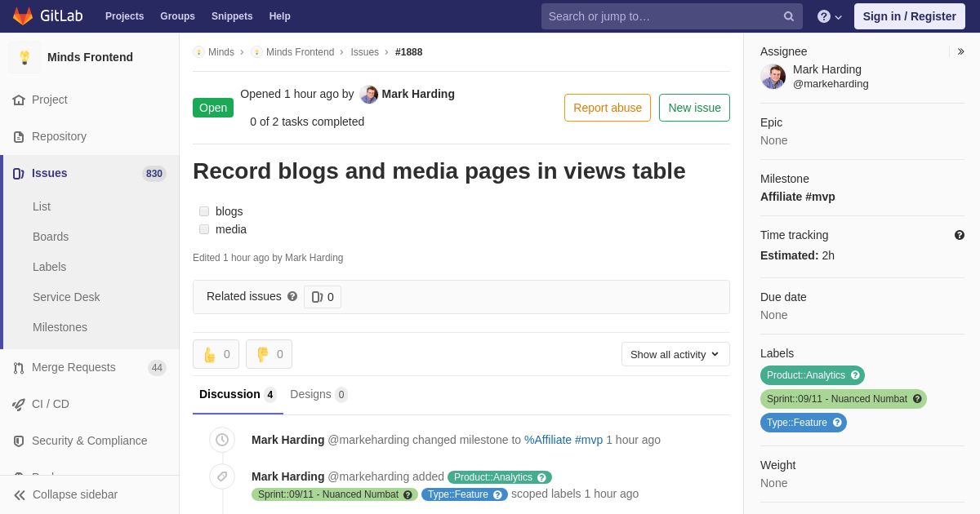
Task: Open the Minds breadcrumb link
Action: (x=221, y=52)
